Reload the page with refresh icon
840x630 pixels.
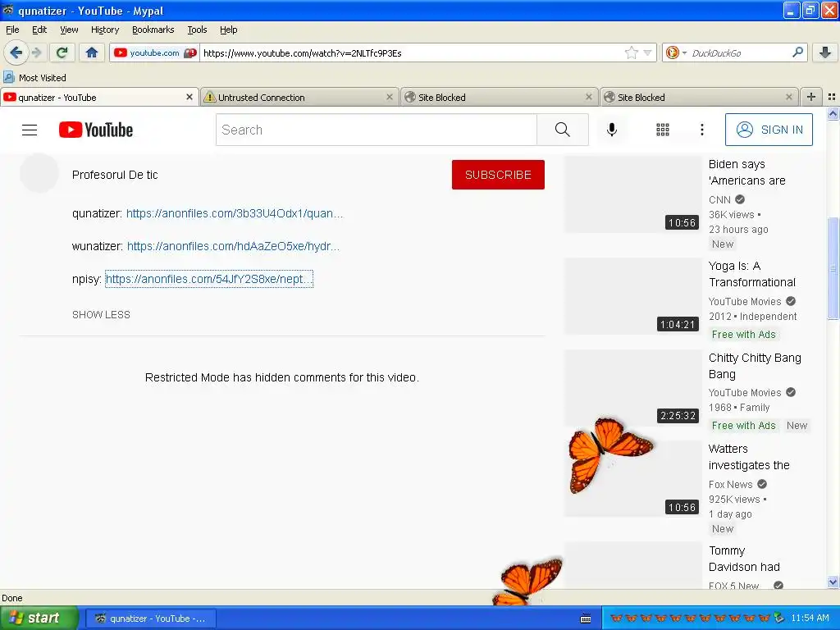click(62, 52)
